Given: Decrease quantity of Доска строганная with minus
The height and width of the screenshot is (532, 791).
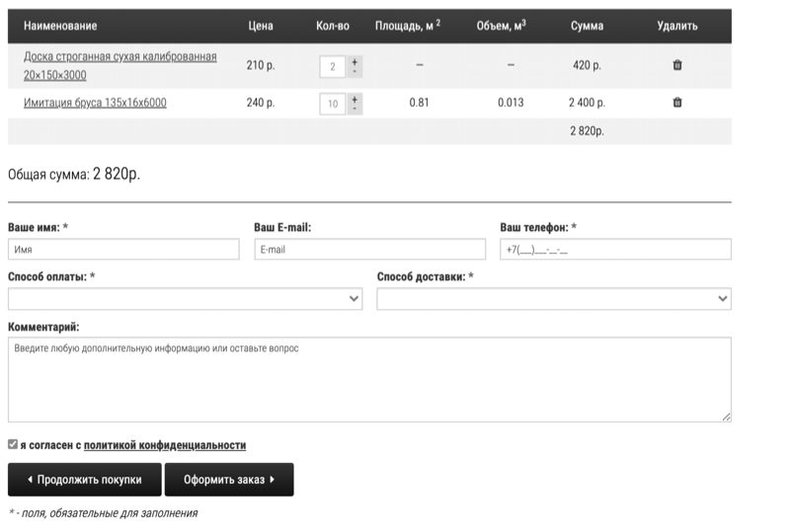Looking at the screenshot, I should [x=355, y=72].
